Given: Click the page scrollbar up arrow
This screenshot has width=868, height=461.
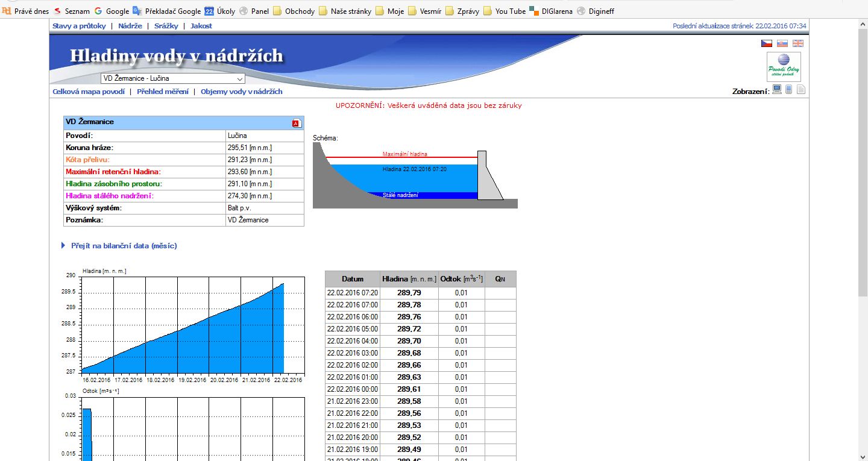Looking at the screenshot, I should coord(863,25).
